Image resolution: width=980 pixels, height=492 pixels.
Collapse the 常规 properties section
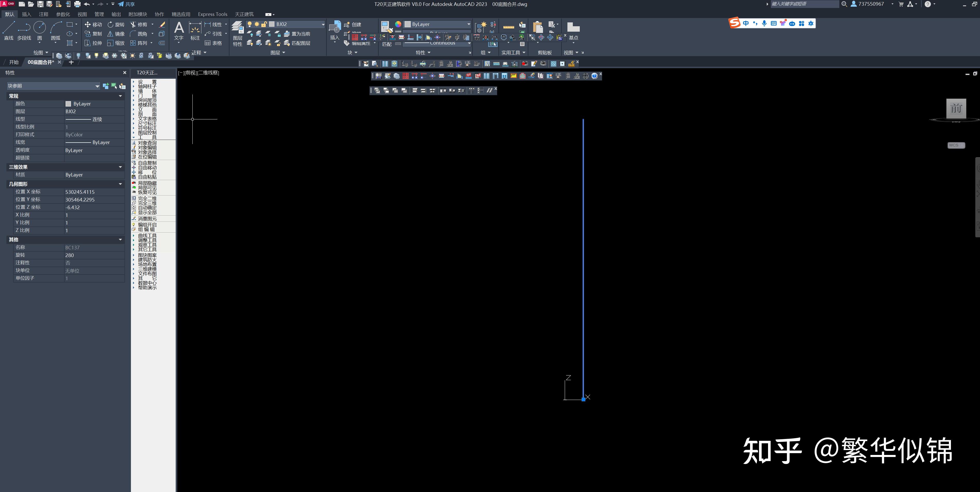121,96
